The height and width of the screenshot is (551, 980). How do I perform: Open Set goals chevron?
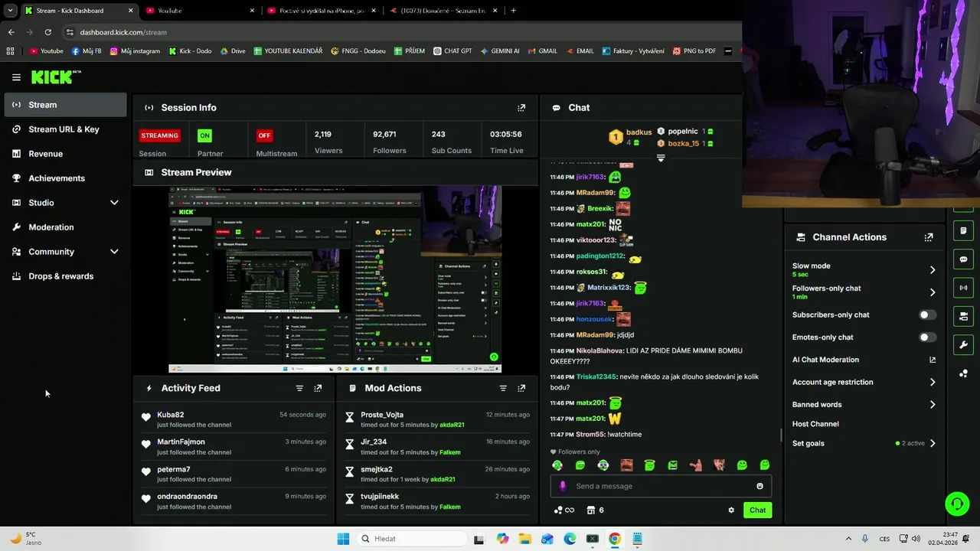pos(933,443)
